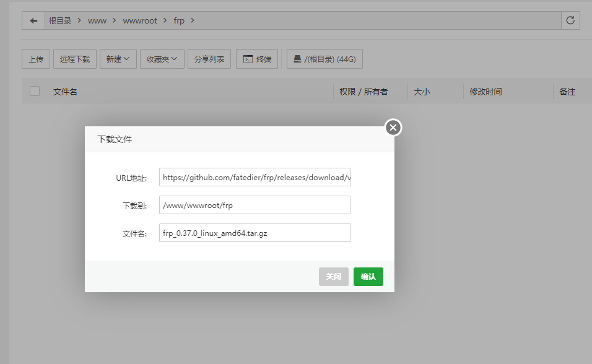The image size is (592, 364).
Task: Click the 下载到 destination path field
Action: tap(255, 205)
